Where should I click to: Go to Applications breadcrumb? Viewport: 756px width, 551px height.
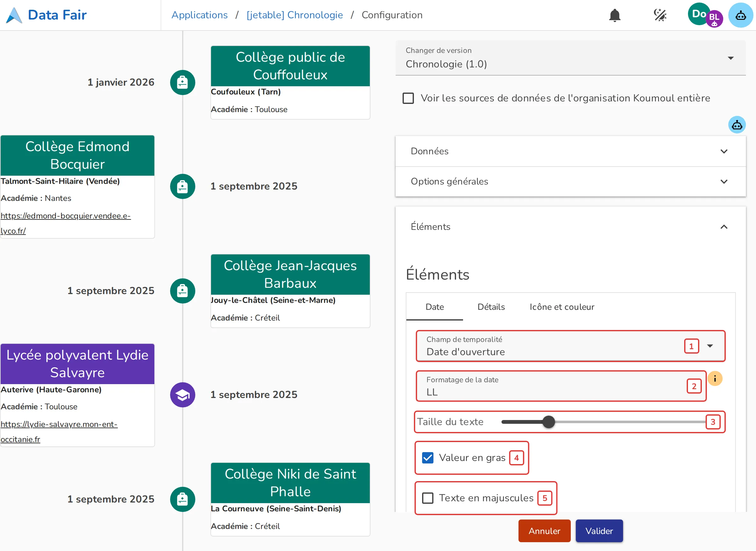click(199, 15)
